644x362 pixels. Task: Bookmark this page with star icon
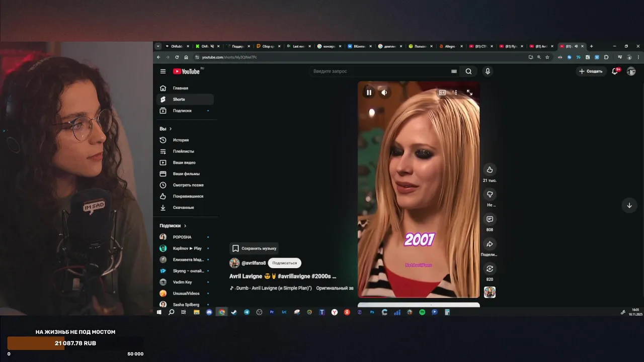pyautogui.click(x=546, y=57)
